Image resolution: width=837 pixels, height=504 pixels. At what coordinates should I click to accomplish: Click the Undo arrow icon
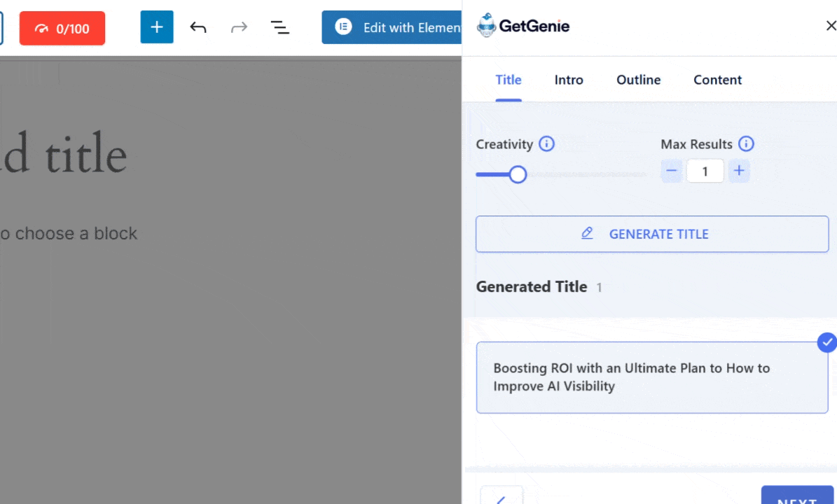(x=198, y=27)
